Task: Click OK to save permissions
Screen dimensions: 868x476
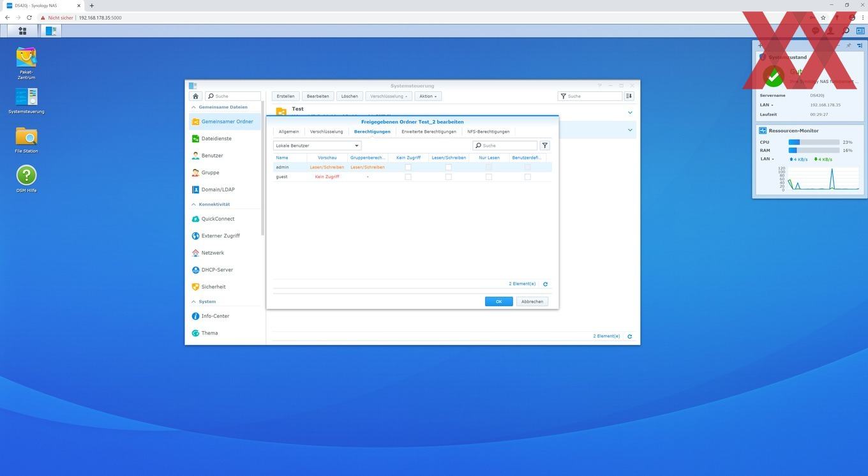Action: (498, 302)
